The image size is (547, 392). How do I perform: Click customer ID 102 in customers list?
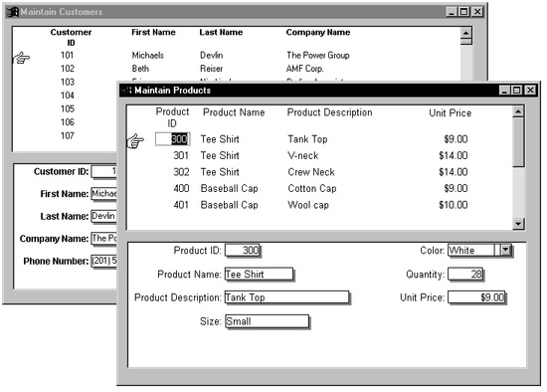click(x=68, y=69)
